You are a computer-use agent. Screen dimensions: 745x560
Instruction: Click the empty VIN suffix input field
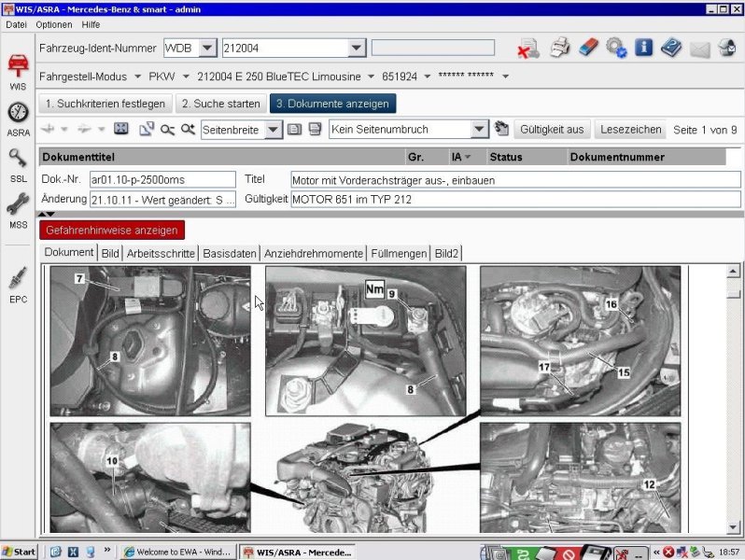pos(433,48)
